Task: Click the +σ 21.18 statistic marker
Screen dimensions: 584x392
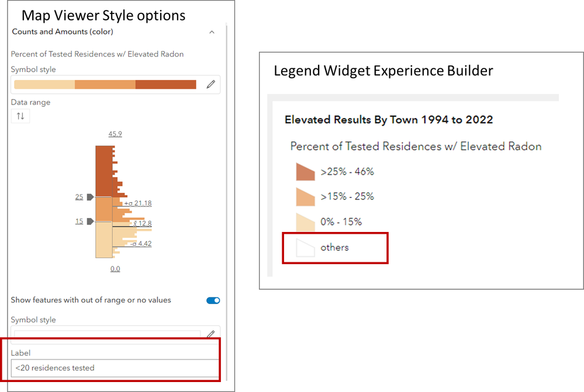Action: pos(138,203)
